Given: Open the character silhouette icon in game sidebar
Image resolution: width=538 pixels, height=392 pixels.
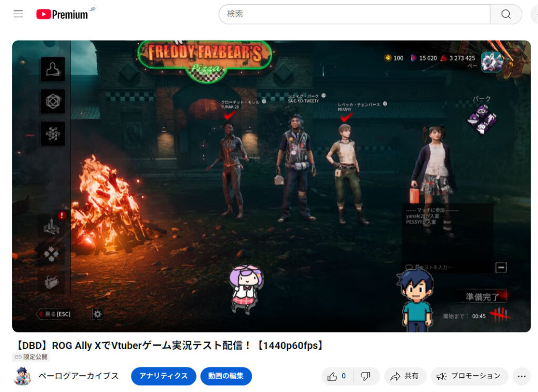Looking at the screenshot, I should pyautogui.click(x=53, y=69).
